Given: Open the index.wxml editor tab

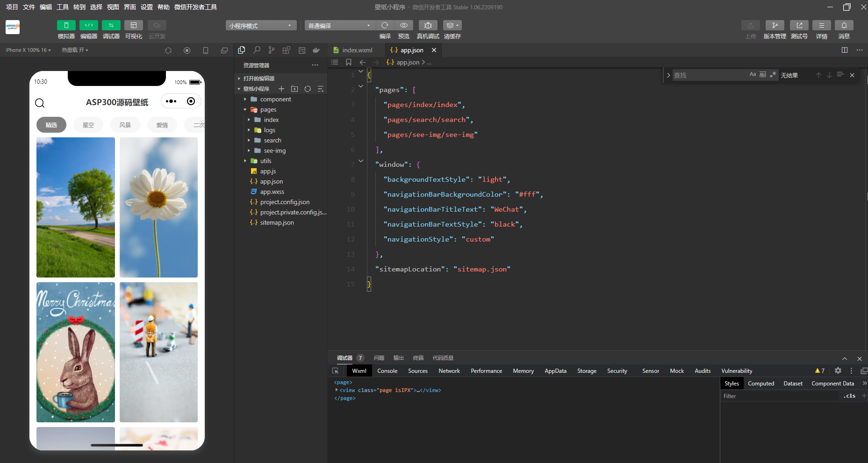Looking at the screenshot, I should 357,50.
